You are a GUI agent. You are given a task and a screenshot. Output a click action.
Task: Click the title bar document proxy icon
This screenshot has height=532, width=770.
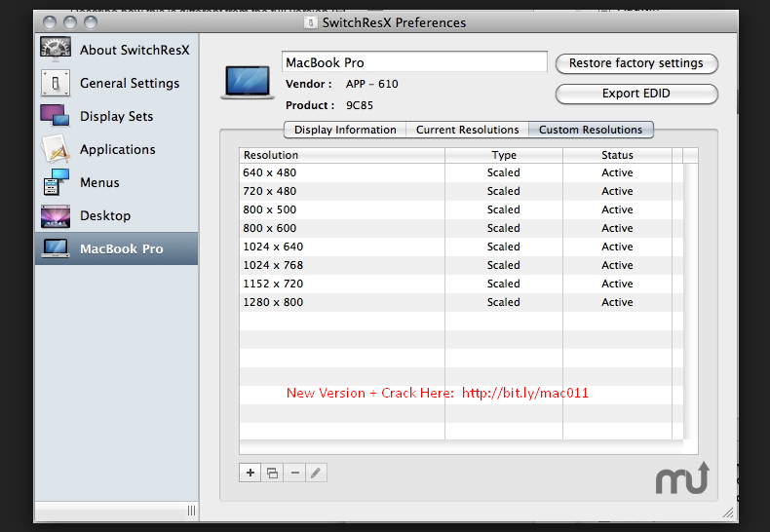310,22
